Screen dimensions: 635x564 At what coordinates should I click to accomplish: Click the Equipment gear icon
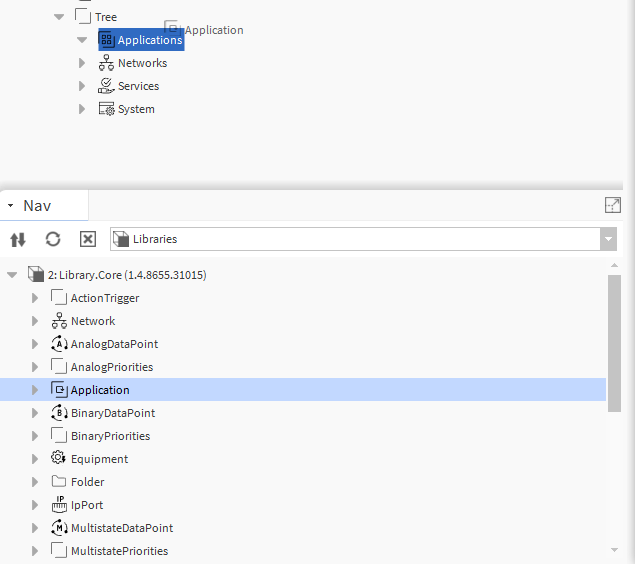pos(58,459)
